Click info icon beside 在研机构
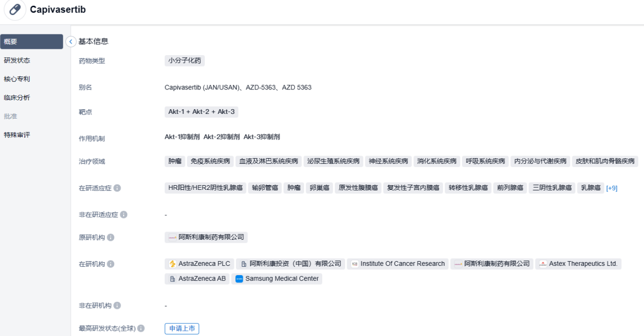Viewport: 644px width, 336px height. pyautogui.click(x=111, y=264)
